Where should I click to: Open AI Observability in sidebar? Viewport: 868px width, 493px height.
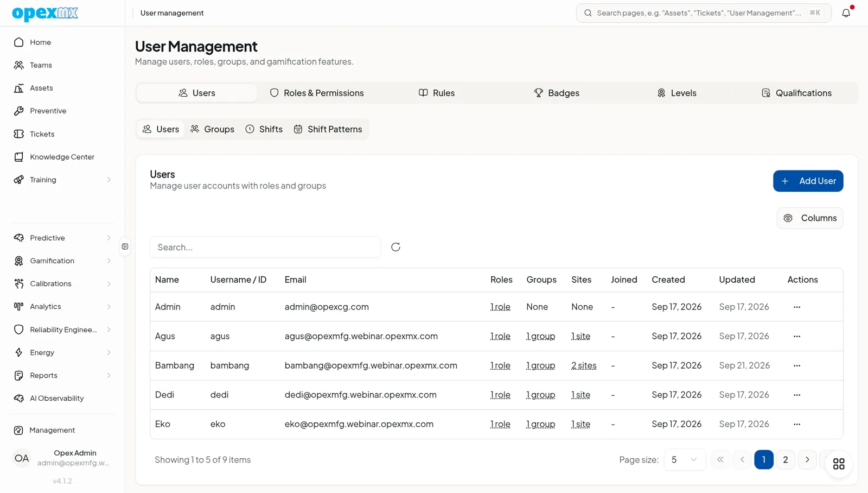point(62,398)
